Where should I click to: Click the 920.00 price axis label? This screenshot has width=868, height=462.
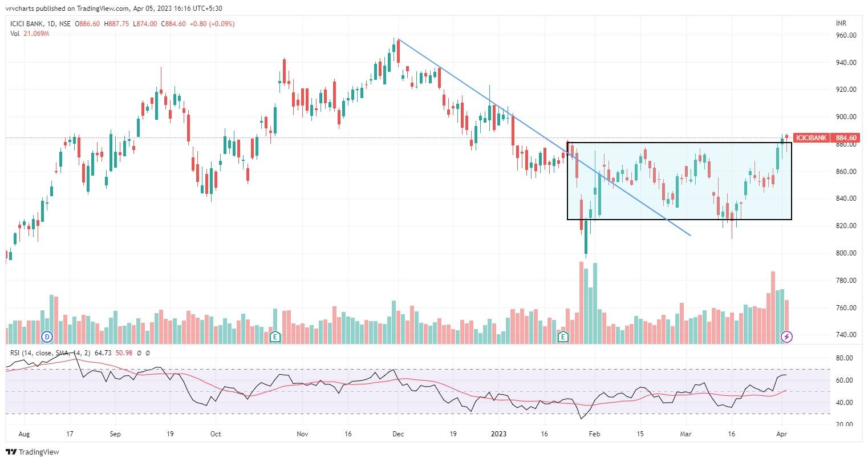[x=846, y=90]
